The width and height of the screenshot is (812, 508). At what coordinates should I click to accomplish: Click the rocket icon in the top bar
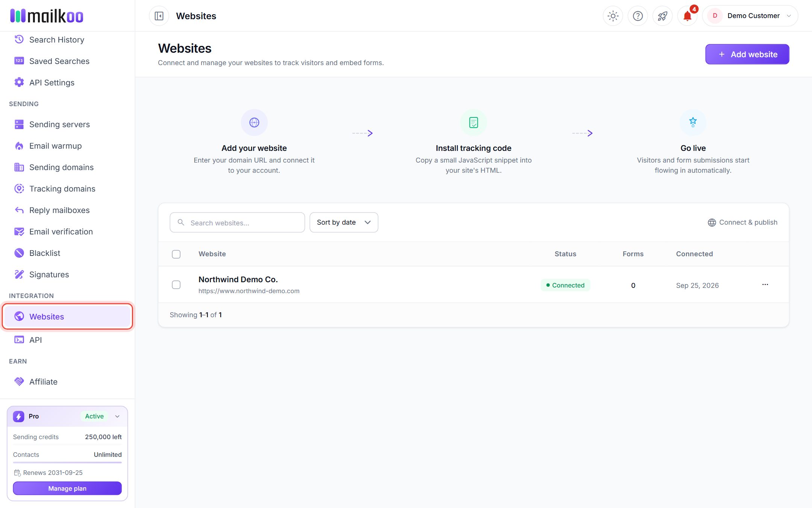point(662,16)
